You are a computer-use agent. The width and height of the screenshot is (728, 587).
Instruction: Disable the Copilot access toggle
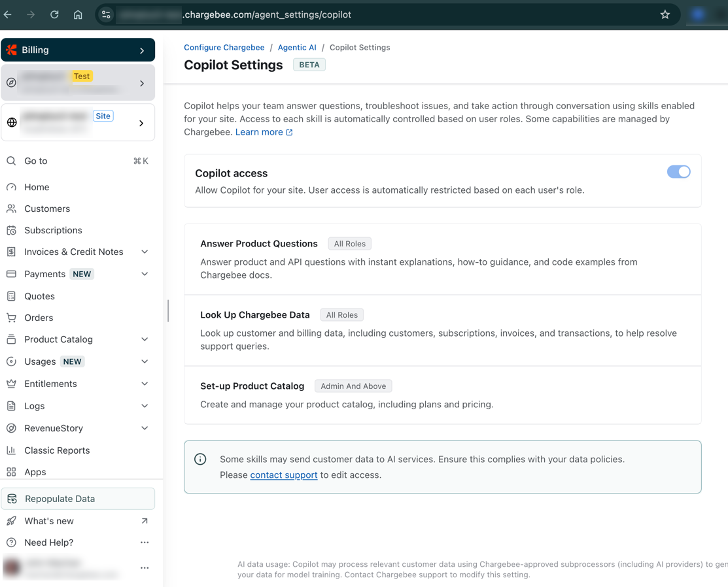tap(678, 172)
